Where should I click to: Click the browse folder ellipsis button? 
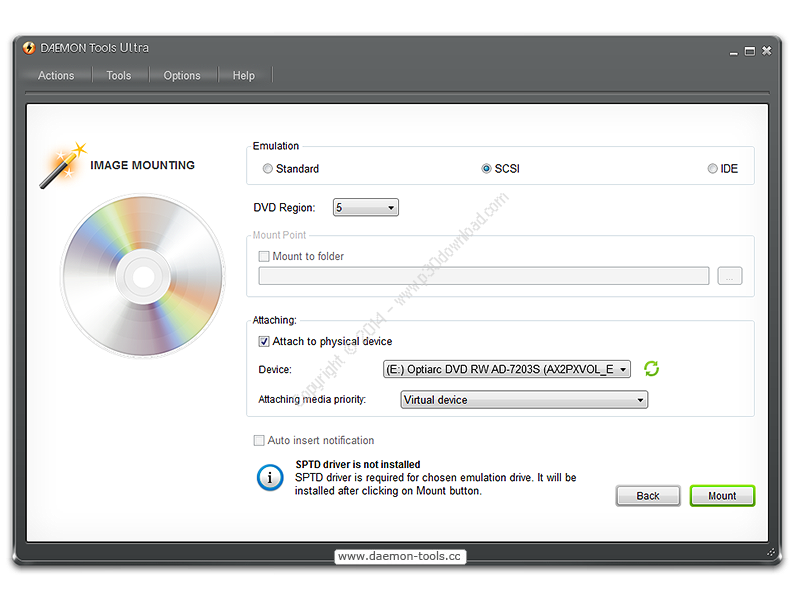(730, 276)
